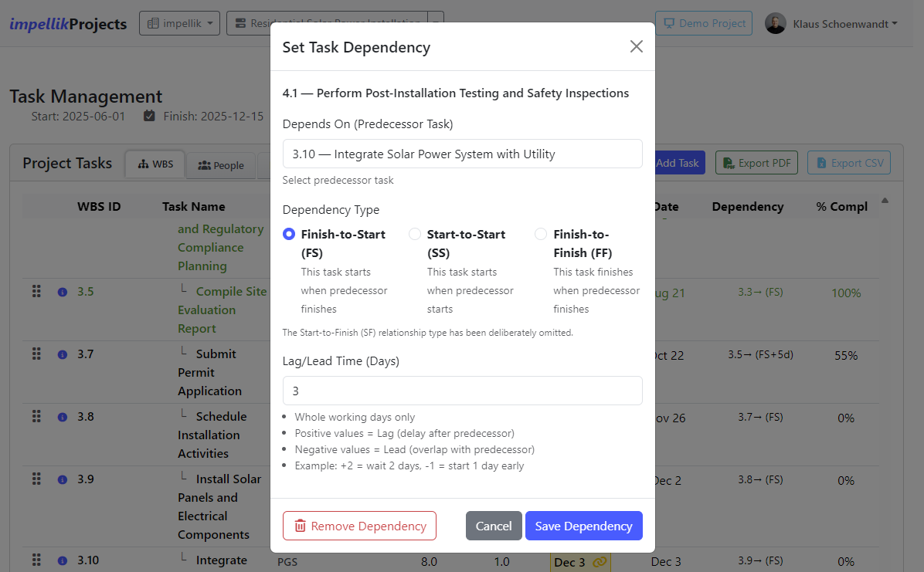This screenshot has width=924, height=572.
Task: Click the 3.7→ (FS) dependency cell
Action: (x=760, y=417)
